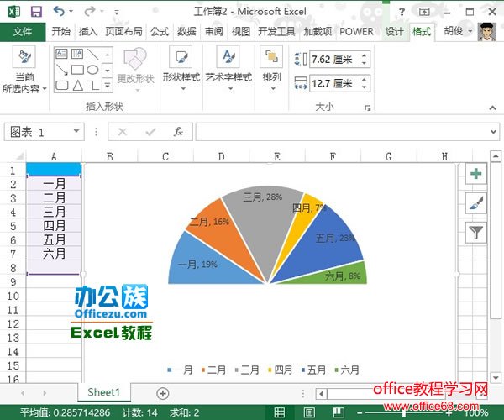This screenshot has width=504, height=420.
Task: Save the workbook with the floppy icon
Action: point(36,12)
